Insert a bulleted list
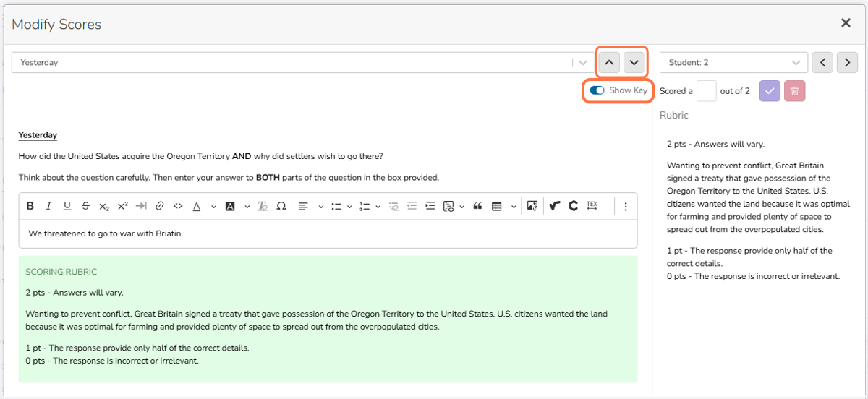This screenshot has width=868, height=399. click(x=336, y=206)
